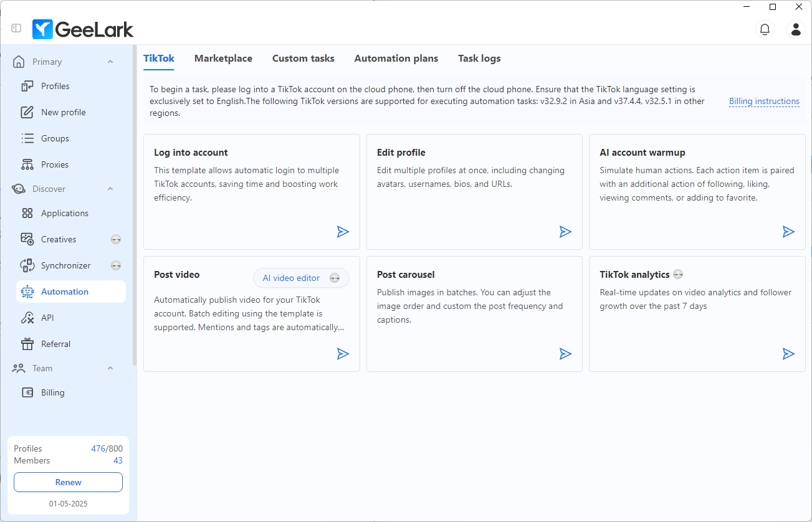Click the Post video card title

[x=177, y=274]
